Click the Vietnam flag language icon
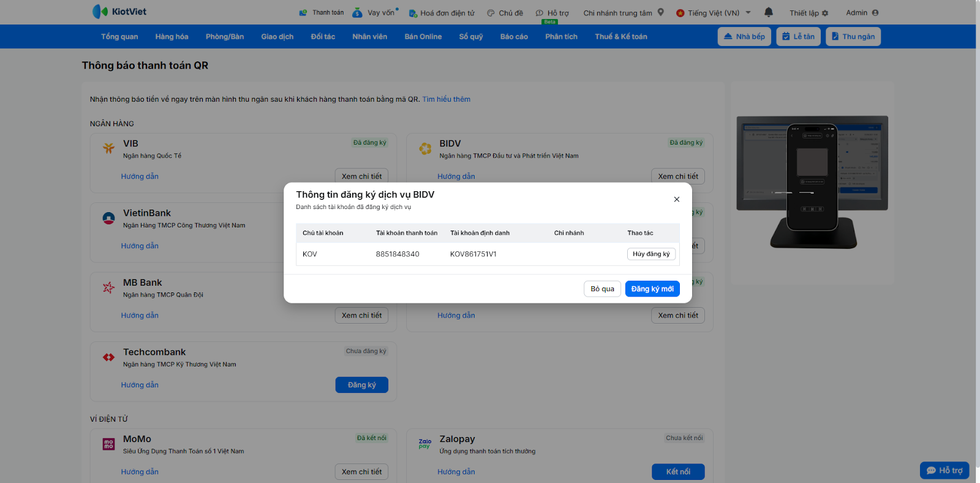The image size is (980, 483). (680, 13)
